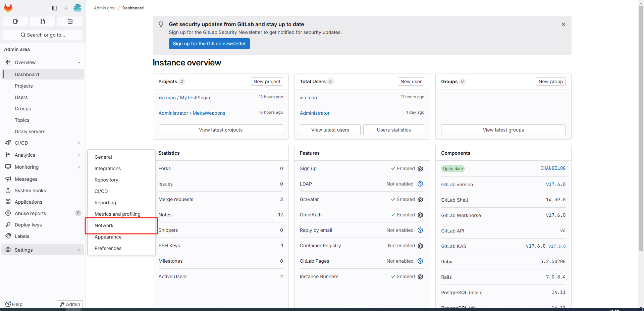Open assigned issues icon button

tap(15, 21)
